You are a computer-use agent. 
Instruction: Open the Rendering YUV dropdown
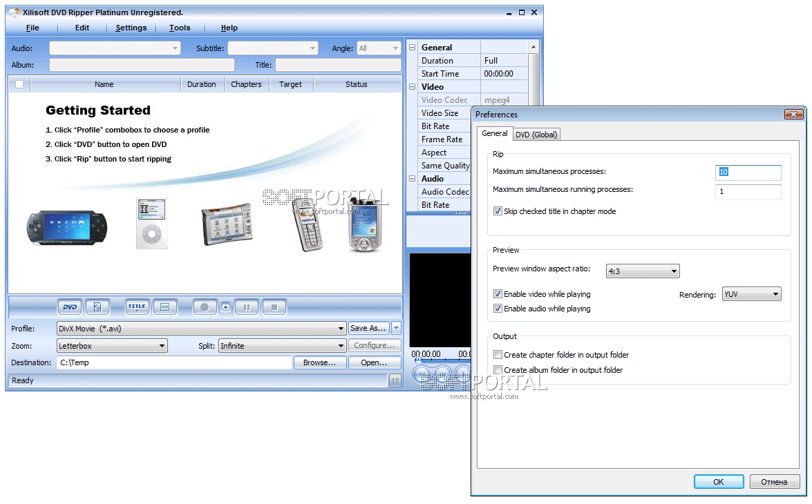coord(751,294)
